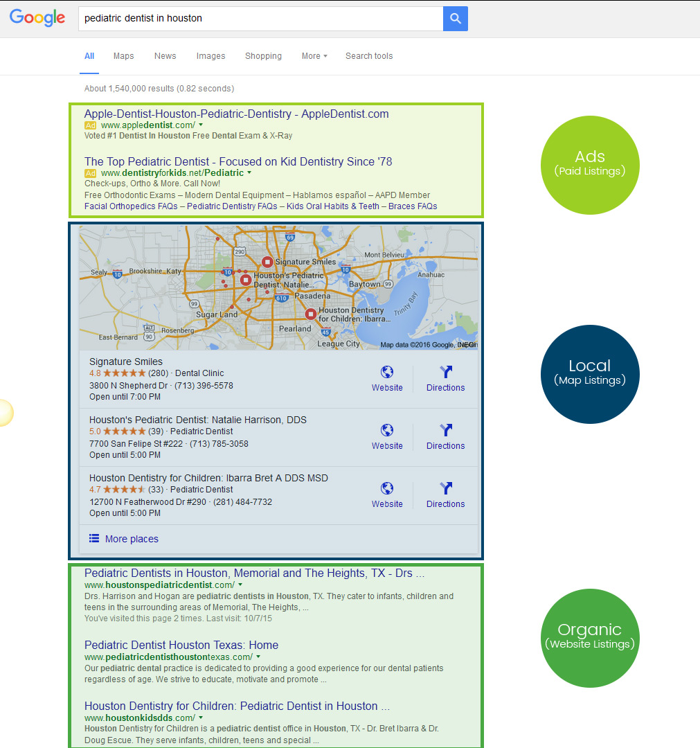Open Houston Dentistry for Children organic result

pos(237,706)
